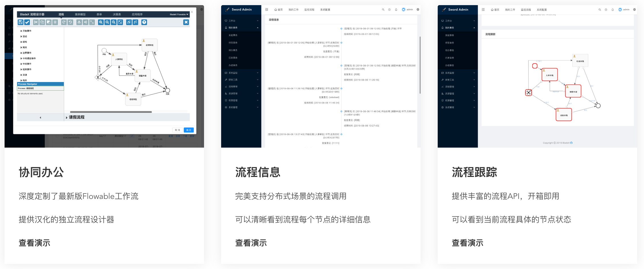Click the blue X close-editor icon in designer toolbar
Viewport: 644px width, 269px height.
[186, 22]
